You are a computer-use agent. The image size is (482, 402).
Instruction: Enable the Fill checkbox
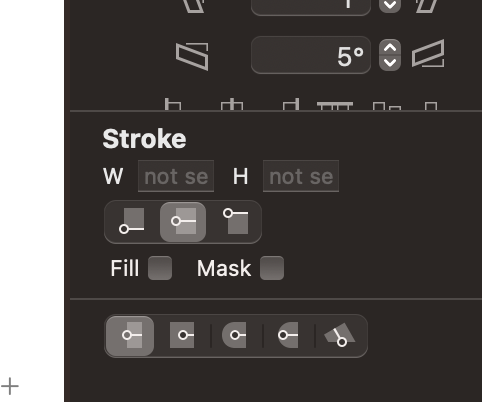160,268
